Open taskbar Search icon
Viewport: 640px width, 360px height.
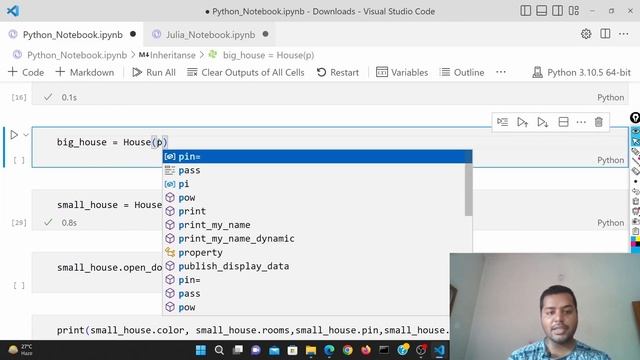(219, 350)
